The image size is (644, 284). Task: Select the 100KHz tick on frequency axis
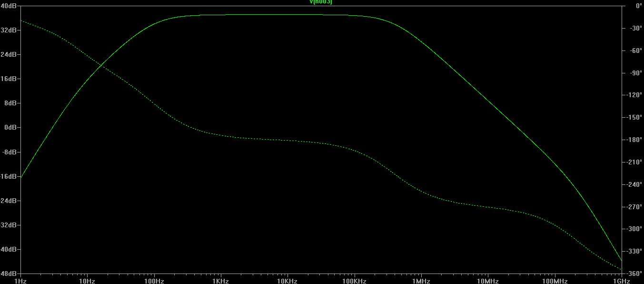pyautogui.click(x=354, y=281)
